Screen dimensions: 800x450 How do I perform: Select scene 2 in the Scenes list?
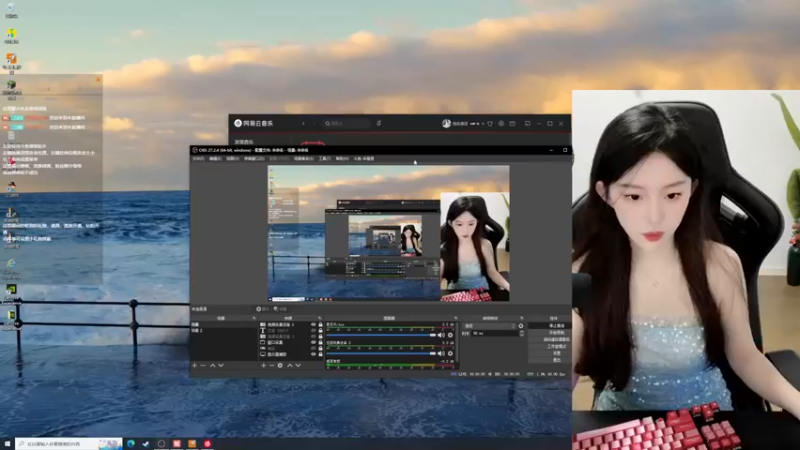223,331
